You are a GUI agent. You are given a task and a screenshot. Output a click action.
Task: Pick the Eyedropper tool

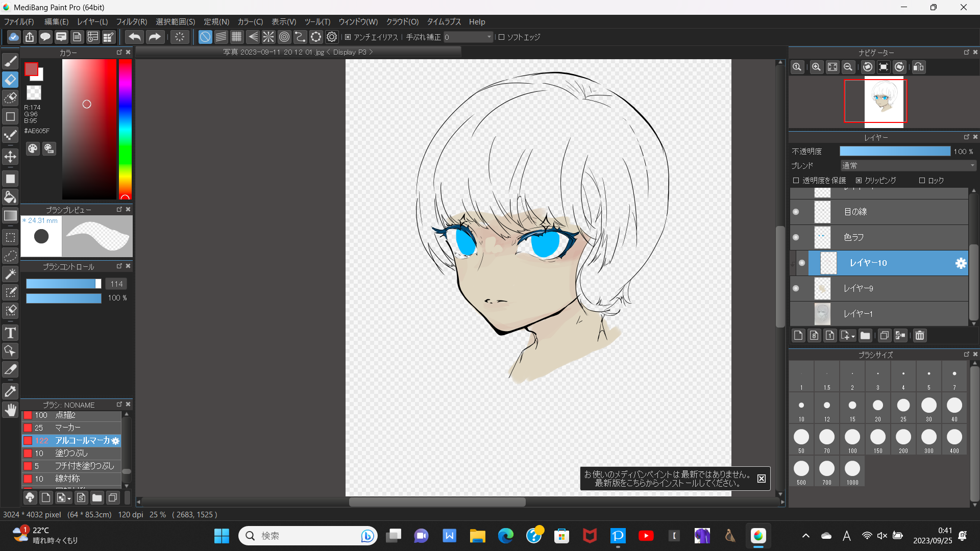[x=10, y=391]
